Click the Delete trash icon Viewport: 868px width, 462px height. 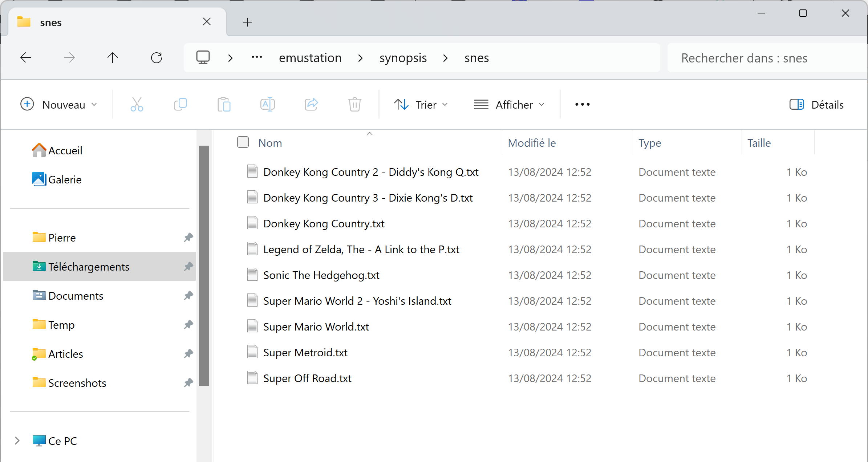pos(355,105)
